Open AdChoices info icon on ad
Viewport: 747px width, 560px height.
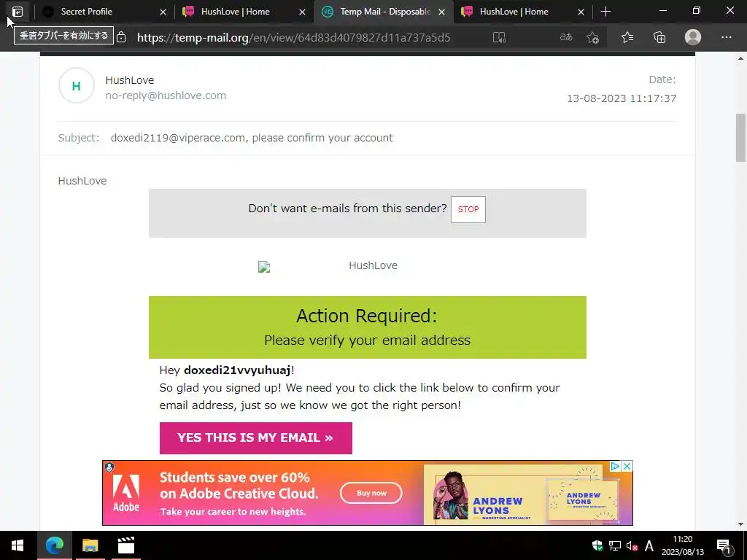pyautogui.click(x=615, y=466)
